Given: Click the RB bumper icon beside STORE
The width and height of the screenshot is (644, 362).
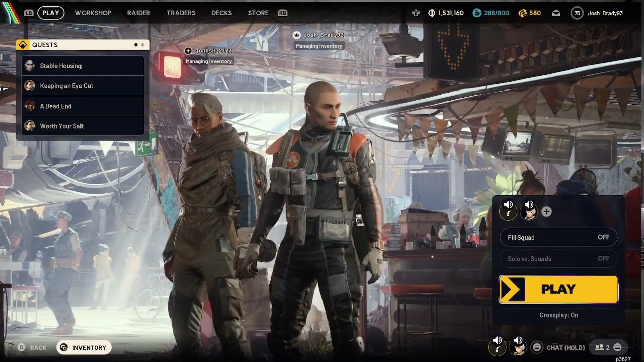Looking at the screenshot, I should [283, 13].
